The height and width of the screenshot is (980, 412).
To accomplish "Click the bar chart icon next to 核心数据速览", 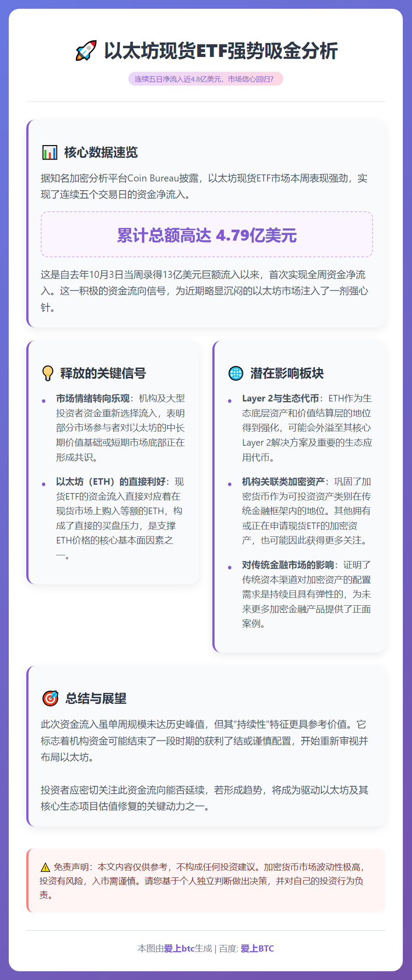I will pyautogui.click(x=50, y=153).
